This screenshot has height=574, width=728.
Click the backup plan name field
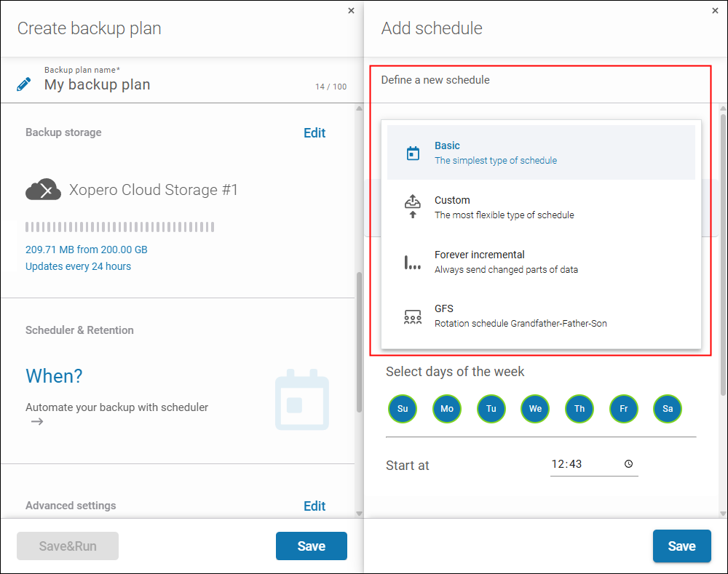(178, 84)
